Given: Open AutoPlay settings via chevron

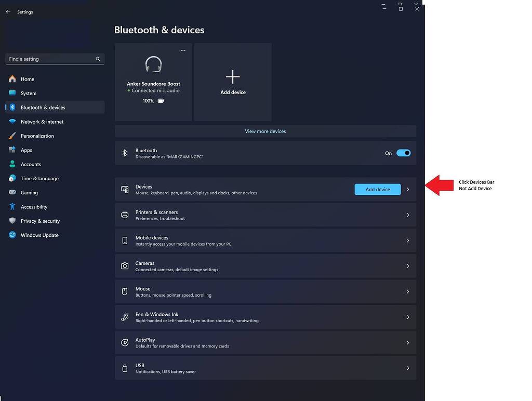Looking at the screenshot, I should point(408,343).
